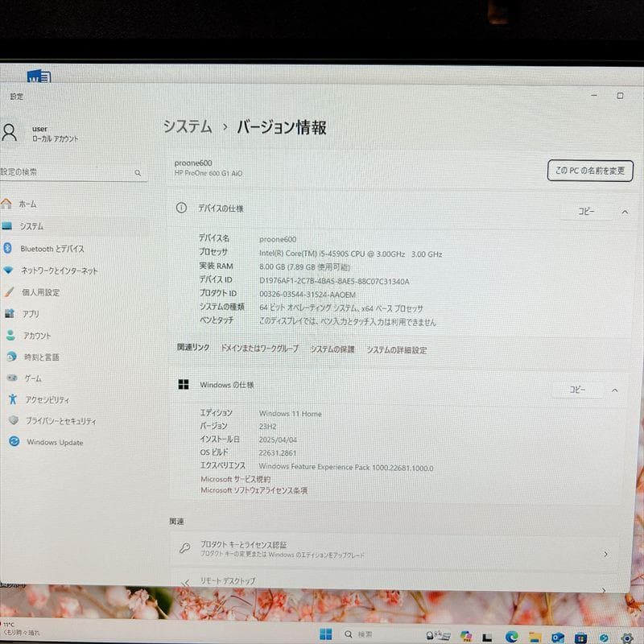Viewport: 644px width, 644px height.
Task: Open 時刻と言語 settings
Action: (x=44, y=357)
